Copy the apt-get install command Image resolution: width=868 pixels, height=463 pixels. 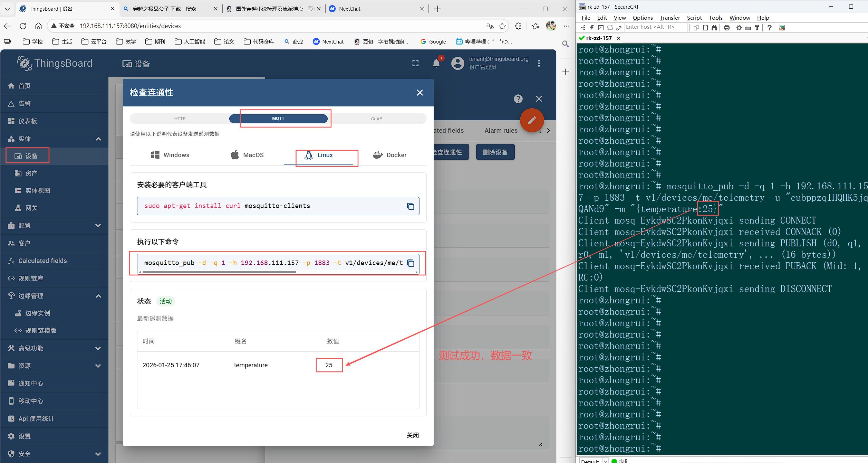tap(411, 206)
